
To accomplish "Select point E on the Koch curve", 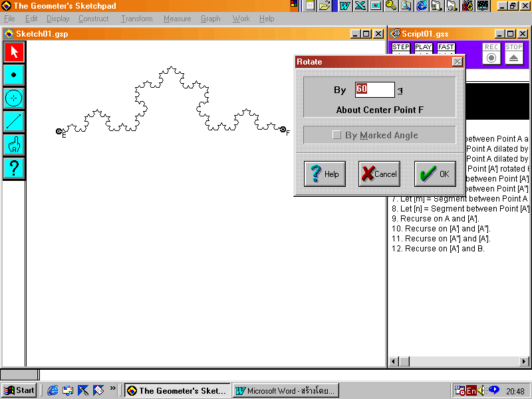I will 59,131.
